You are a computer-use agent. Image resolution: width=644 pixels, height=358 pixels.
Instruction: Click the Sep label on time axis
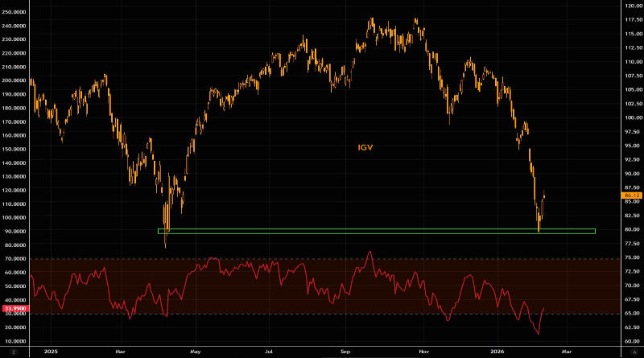click(346, 352)
